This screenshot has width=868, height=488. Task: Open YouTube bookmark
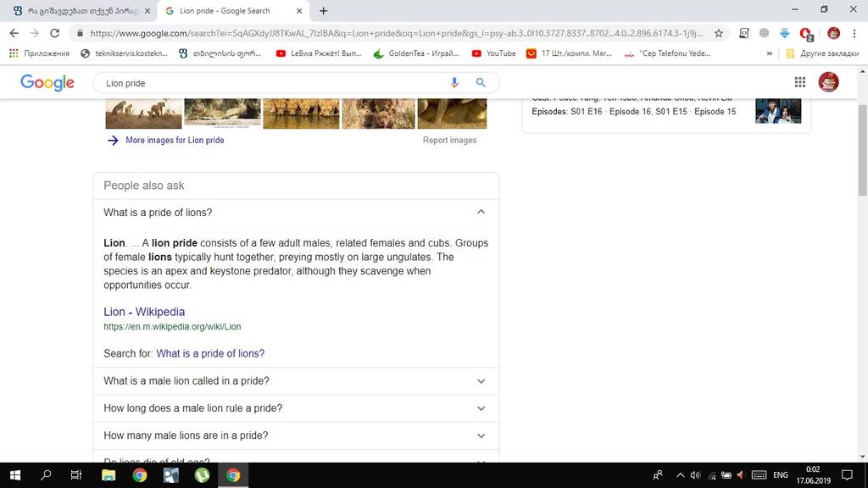pyautogui.click(x=494, y=53)
